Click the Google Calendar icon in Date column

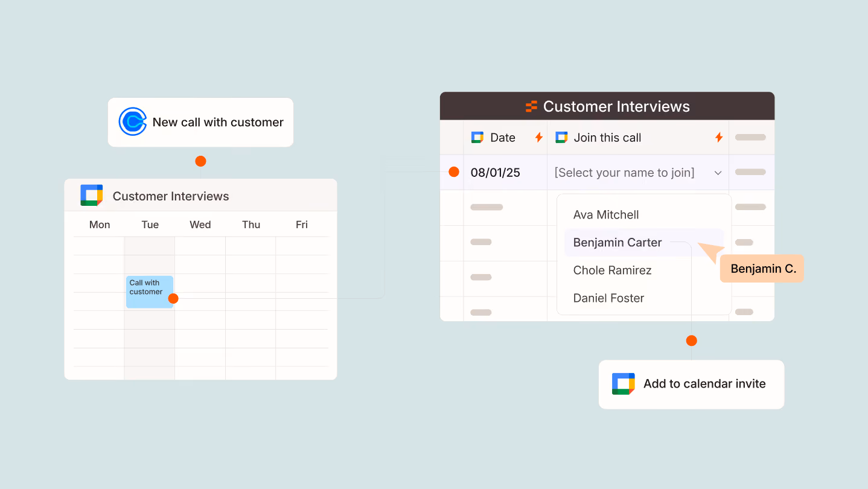click(477, 138)
